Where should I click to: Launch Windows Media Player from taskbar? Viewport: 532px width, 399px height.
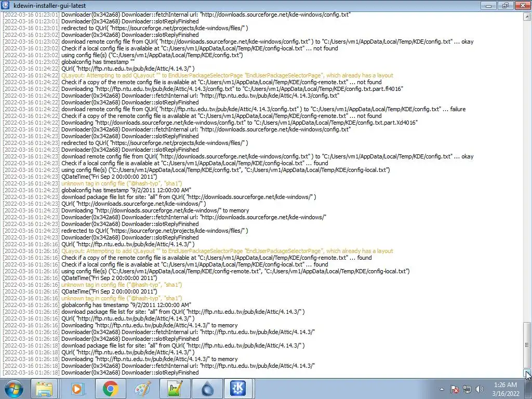(77, 389)
